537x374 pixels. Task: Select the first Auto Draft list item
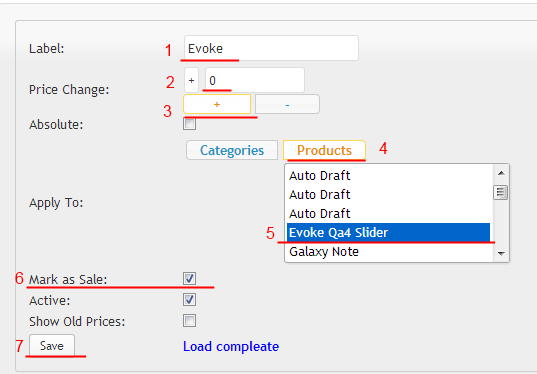(389, 175)
